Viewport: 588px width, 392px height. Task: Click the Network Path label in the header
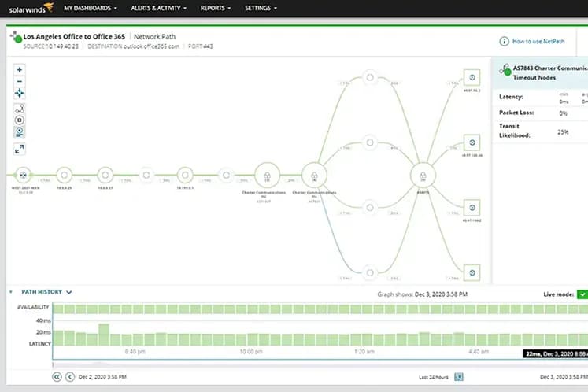tap(154, 36)
